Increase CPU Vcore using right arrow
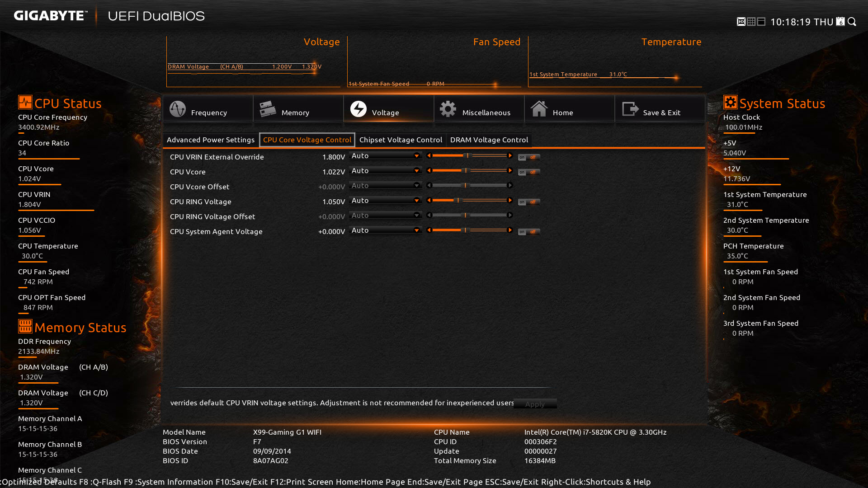Viewport: 868px width, 488px height. coord(510,171)
